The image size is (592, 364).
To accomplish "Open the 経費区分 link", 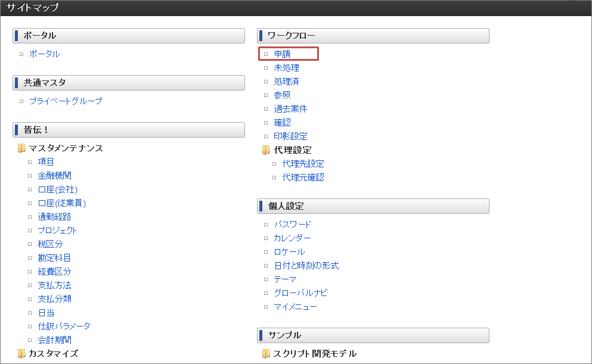I will (55, 272).
